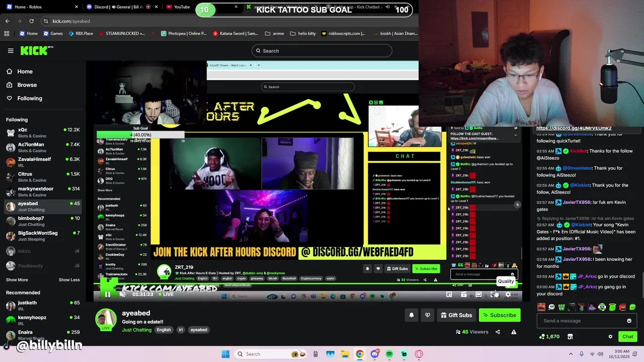The image size is (644, 362).
Task: Insert the green W emote
Action: pyautogui.click(x=561, y=307)
